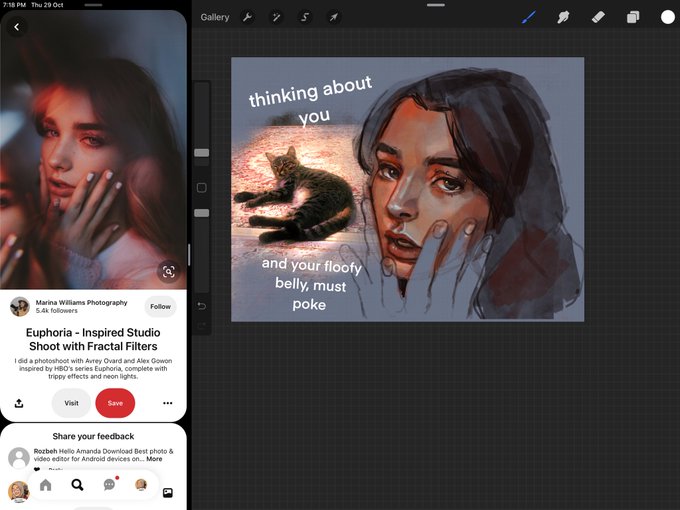
Task: Click the Marina Williams Photography name
Action: (x=82, y=302)
